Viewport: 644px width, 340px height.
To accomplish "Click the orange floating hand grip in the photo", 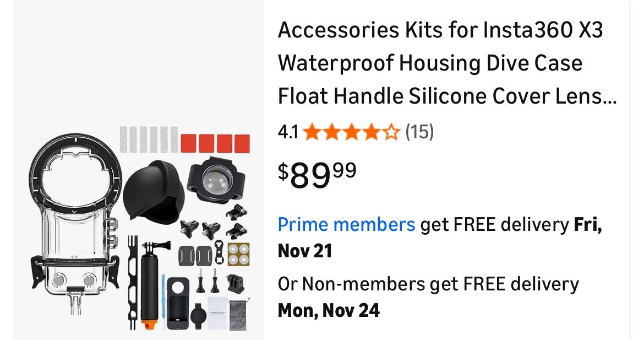I will point(150,289).
